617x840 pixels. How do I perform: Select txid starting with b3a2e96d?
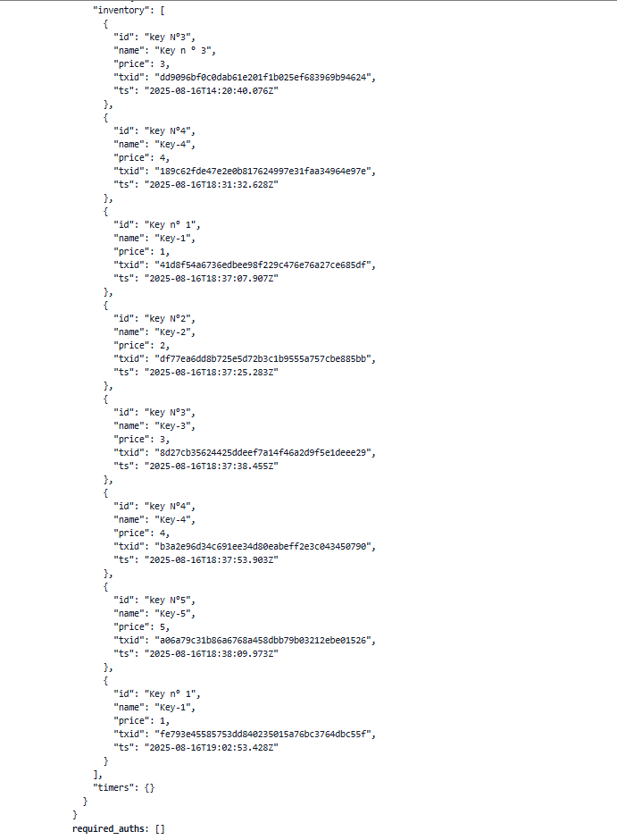pyautogui.click(x=263, y=546)
